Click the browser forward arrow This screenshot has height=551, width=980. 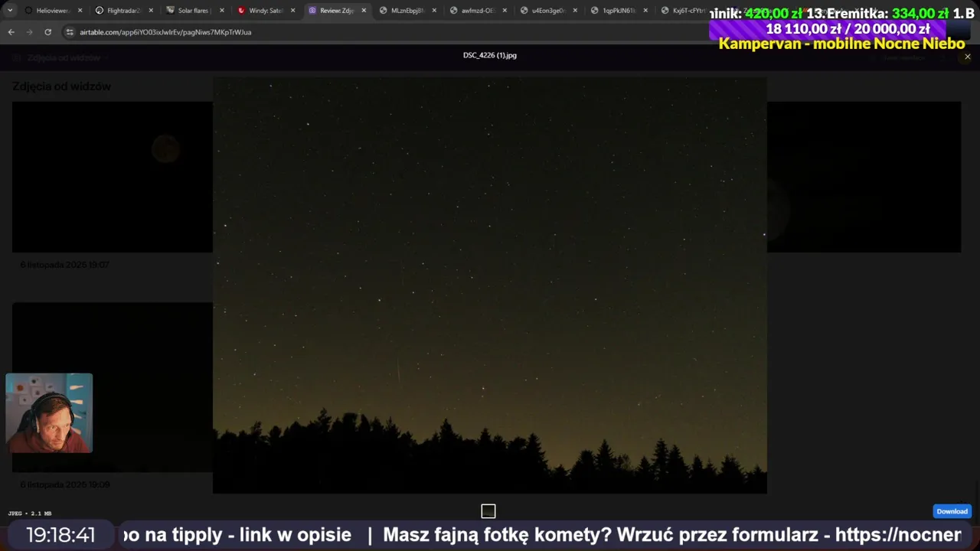click(29, 32)
